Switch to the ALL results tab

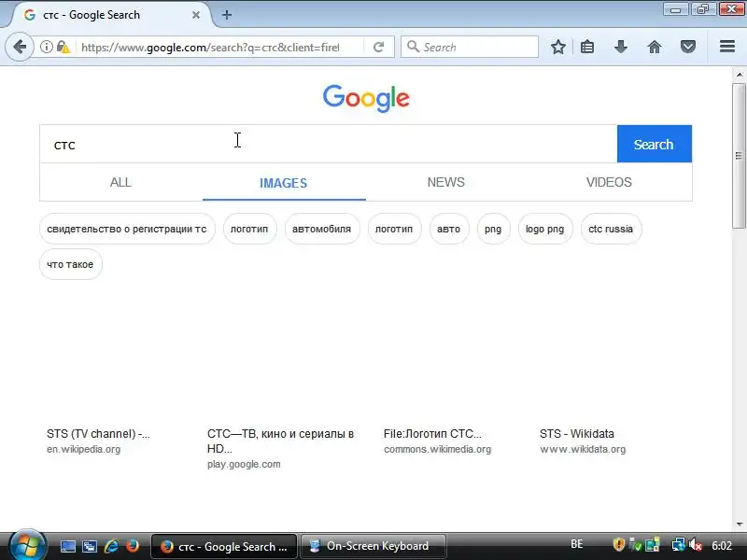click(120, 182)
